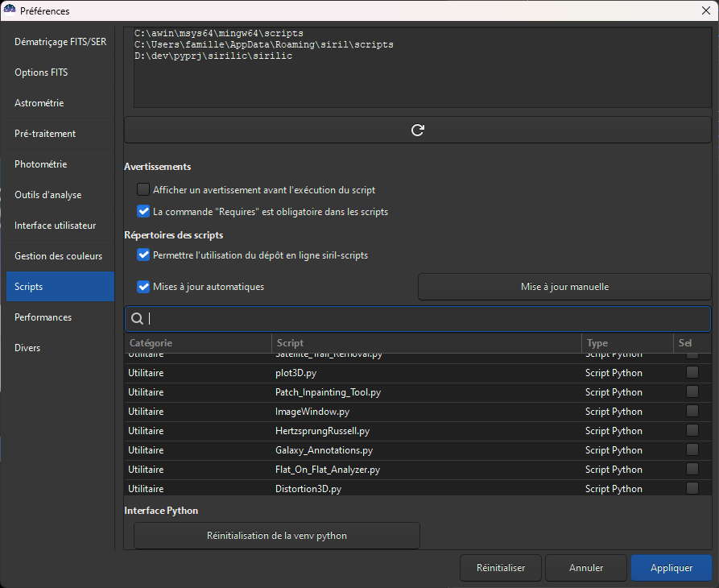This screenshot has height=588, width=719.
Task: Toggle the "Requires" command mandatory checkbox
Action: (x=143, y=212)
